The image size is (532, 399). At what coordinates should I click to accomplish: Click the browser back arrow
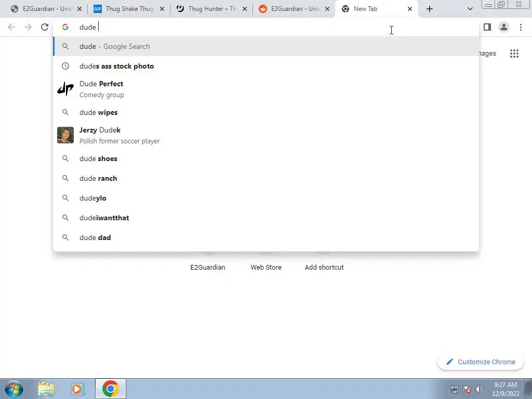pos(11,27)
